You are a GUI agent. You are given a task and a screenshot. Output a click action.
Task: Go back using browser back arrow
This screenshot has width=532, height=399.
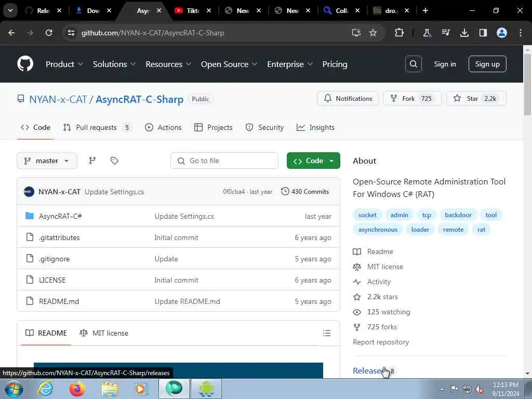[x=11, y=33]
